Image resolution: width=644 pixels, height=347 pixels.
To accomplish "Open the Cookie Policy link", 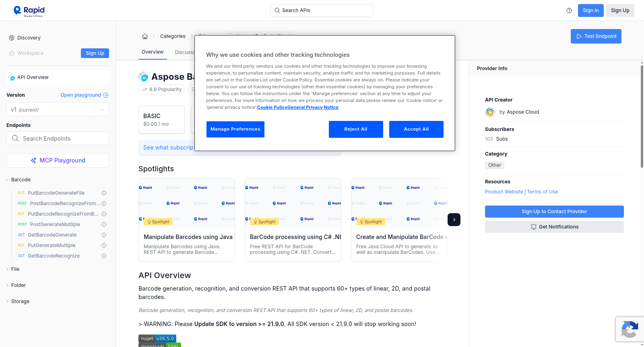I will [x=272, y=107].
